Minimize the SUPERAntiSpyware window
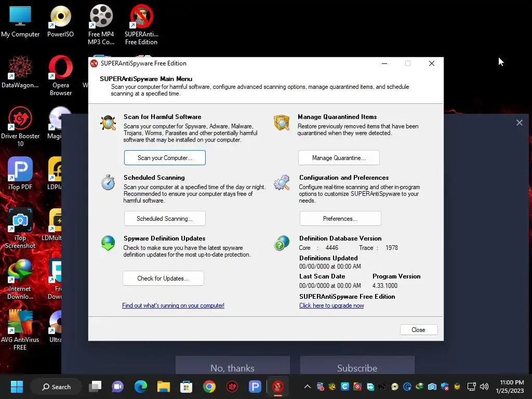This screenshot has width=532, height=399. tap(384, 63)
